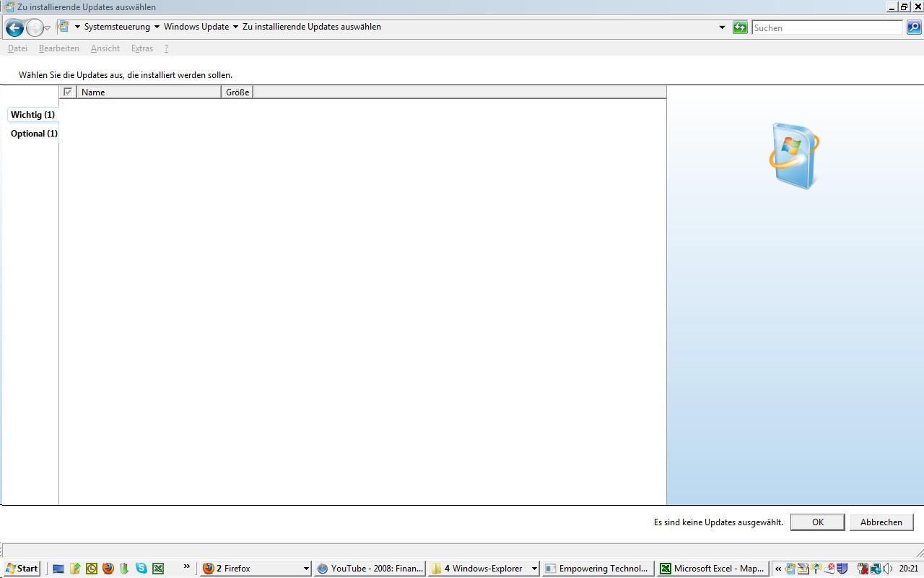Viewport: 924px width, 578px height.
Task: Toggle the select-all checkbox in list header
Action: 68,92
